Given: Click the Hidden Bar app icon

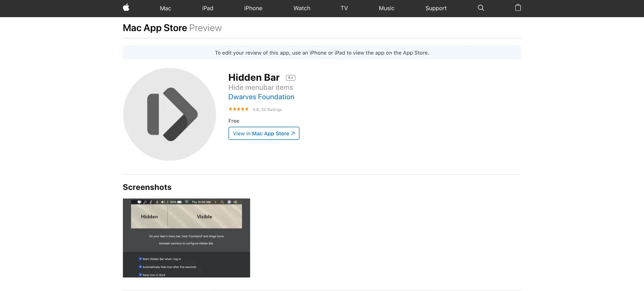Looking at the screenshot, I should [x=169, y=114].
